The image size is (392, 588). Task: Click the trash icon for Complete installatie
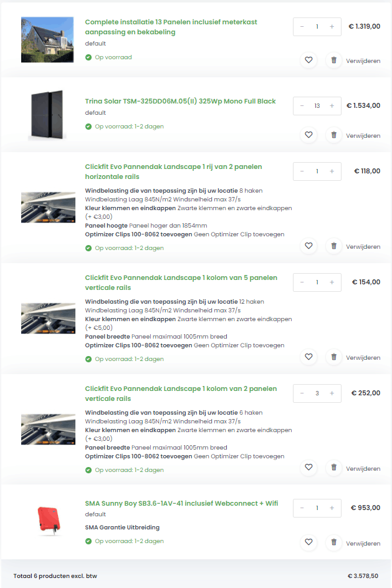coord(333,60)
